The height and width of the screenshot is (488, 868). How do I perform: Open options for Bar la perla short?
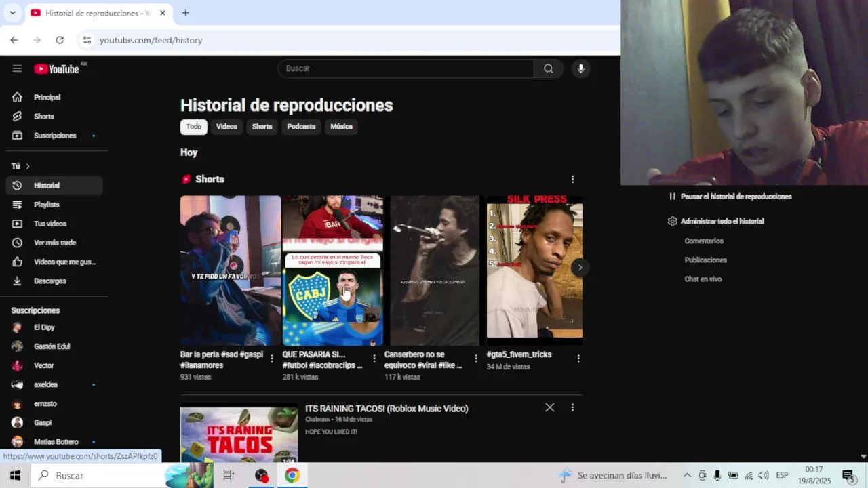(272, 359)
